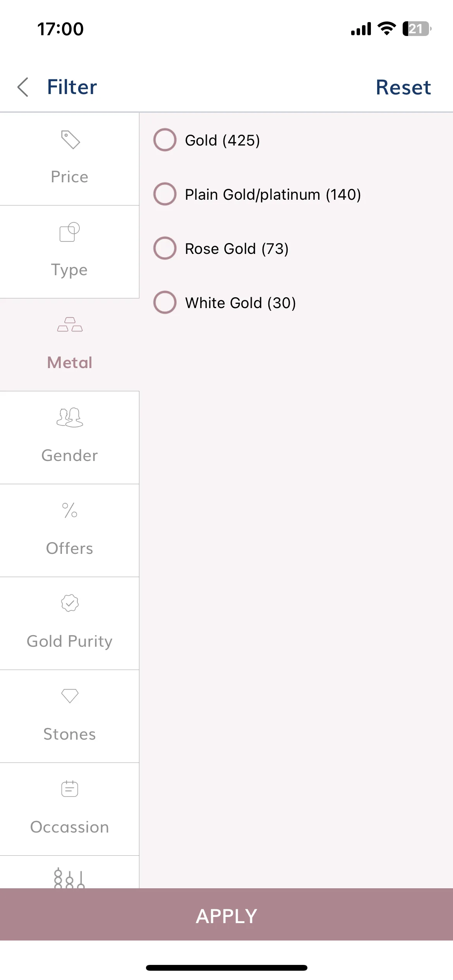Tap the Stones diamond icon

(70, 696)
